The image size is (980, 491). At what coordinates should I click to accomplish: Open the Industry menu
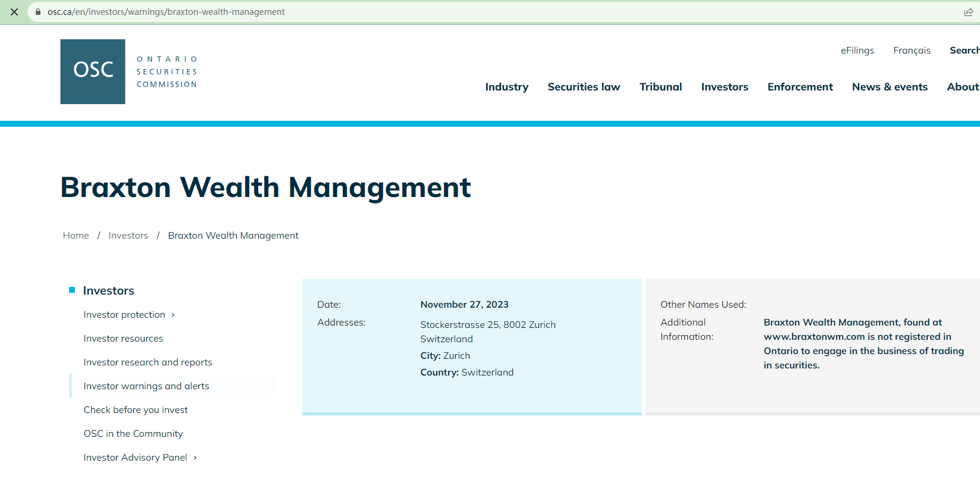[x=507, y=87]
